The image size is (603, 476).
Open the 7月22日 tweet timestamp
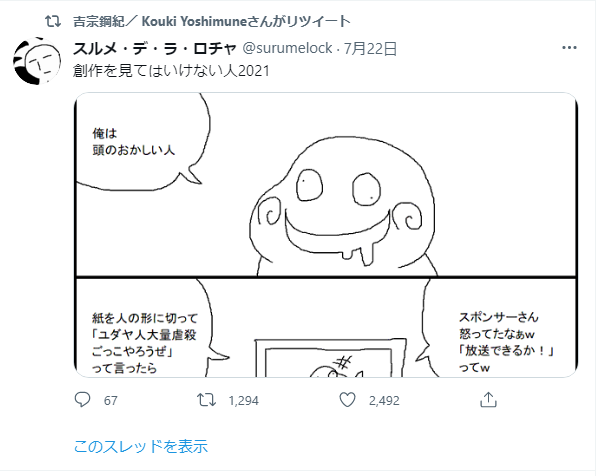[370, 49]
